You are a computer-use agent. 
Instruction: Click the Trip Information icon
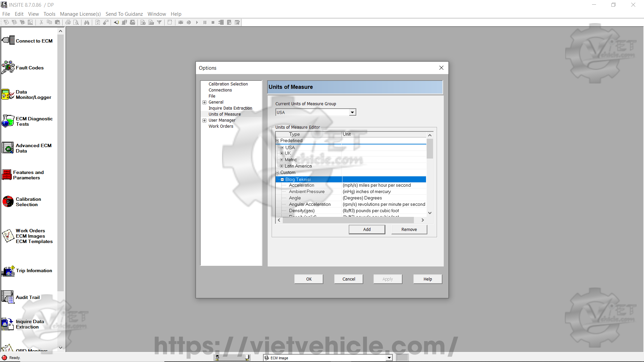[8, 271]
